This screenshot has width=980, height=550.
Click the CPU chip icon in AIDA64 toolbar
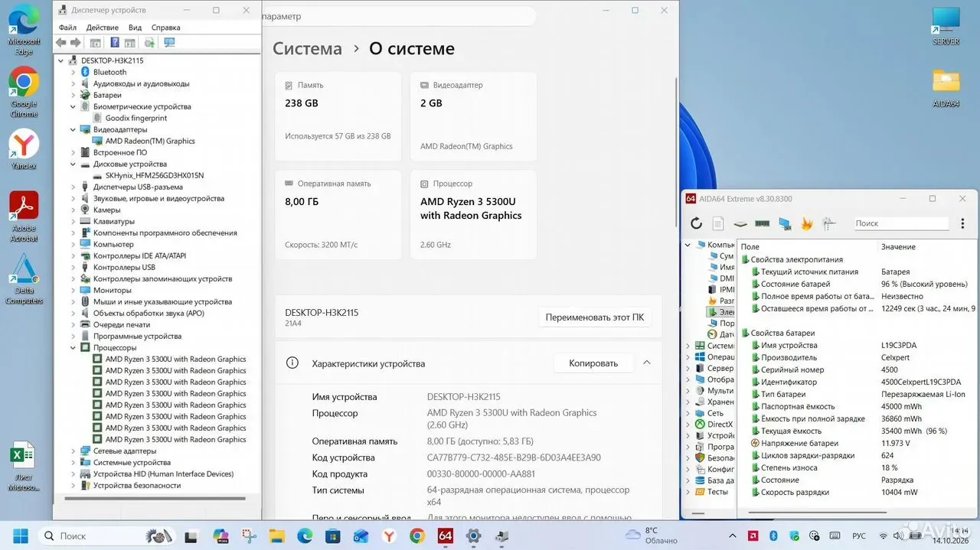(740, 223)
